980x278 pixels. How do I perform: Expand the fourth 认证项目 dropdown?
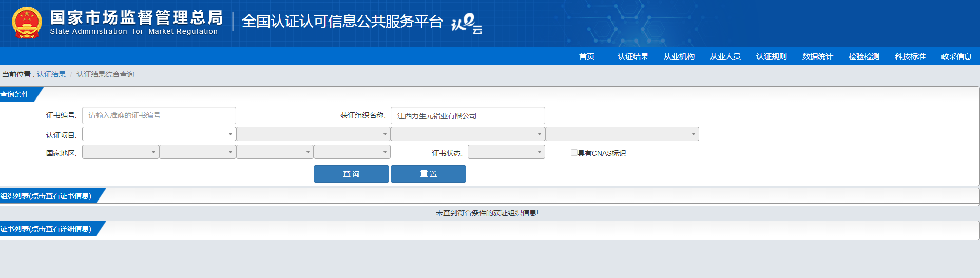[622, 134]
